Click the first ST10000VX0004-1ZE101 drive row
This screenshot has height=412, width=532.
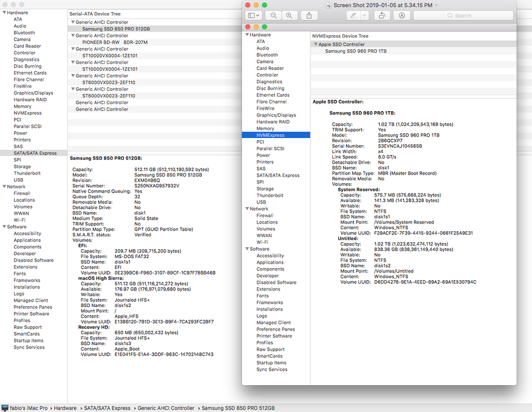click(110, 56)
